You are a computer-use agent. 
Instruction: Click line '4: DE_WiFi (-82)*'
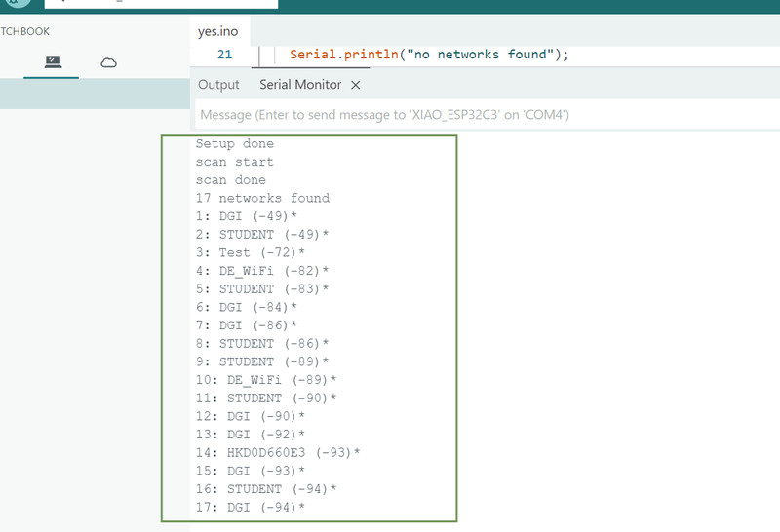(262, 271)
